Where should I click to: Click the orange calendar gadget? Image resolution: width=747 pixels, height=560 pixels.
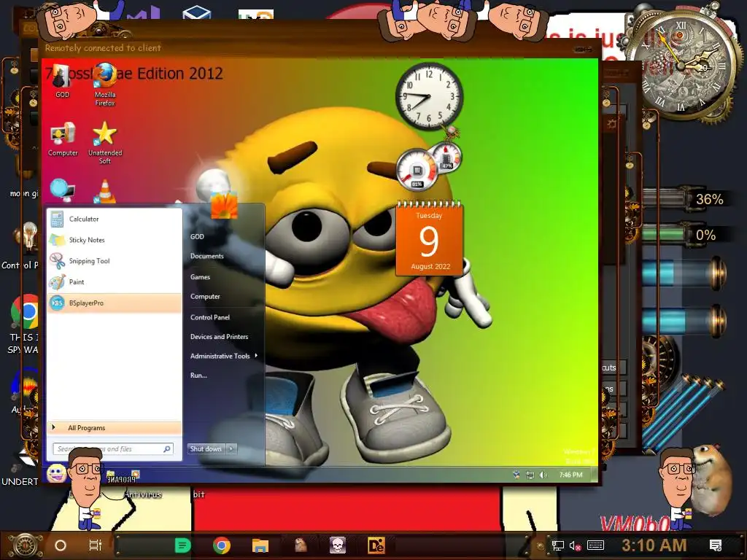click(429, 238)
